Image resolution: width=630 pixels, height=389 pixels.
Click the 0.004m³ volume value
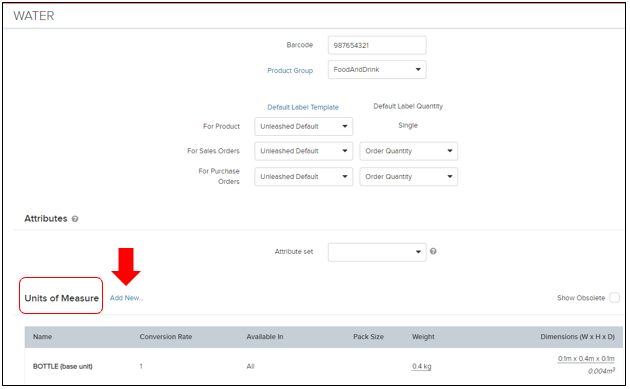(x=601, y=371)
